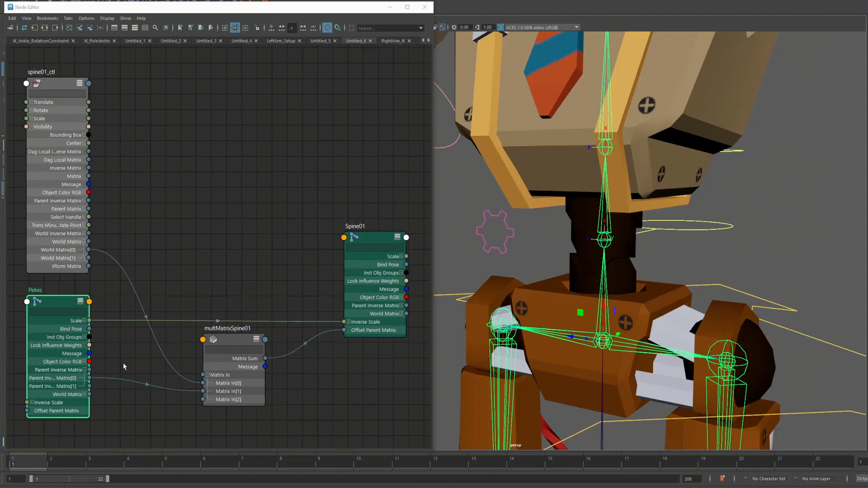Viewport: 868px width, 488px height.
Task: Click the create node icon in toolbar
Action: [x=11, y=28]
